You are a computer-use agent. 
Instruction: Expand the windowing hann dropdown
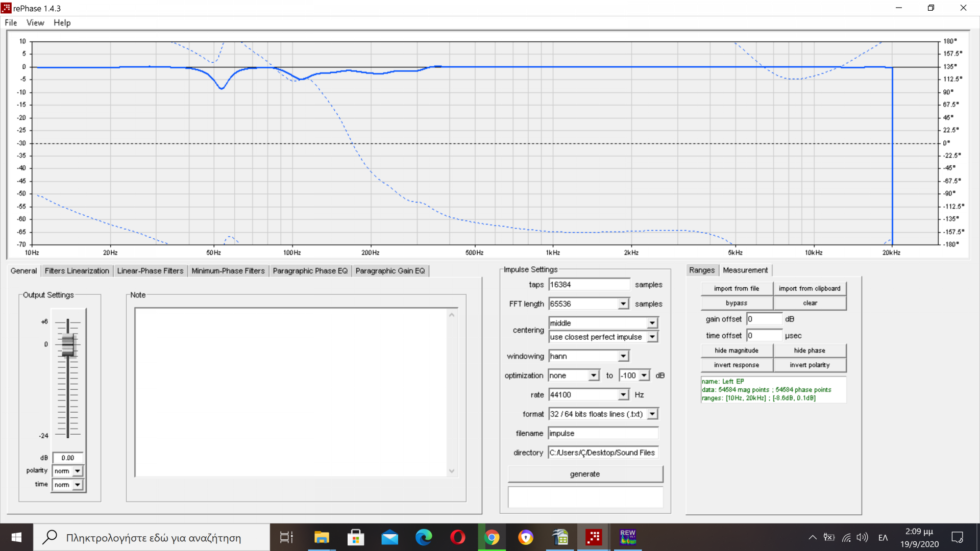click(x=623, y=356)
